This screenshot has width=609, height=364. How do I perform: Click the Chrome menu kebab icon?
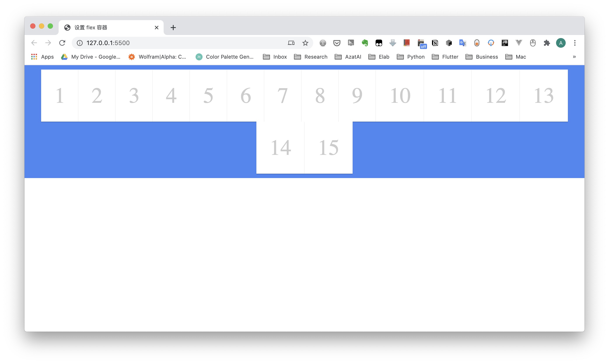coord(575,42)
